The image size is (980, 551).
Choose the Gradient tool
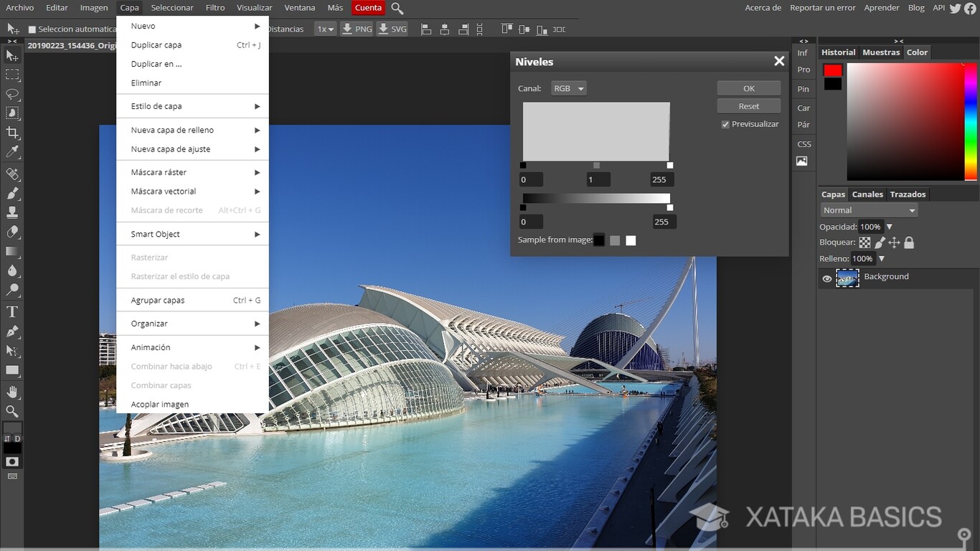click(x=10, y=251)
